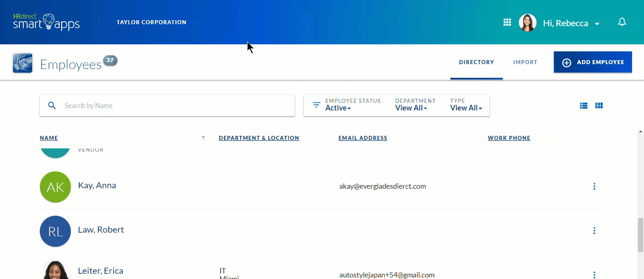The image size is (644, 279).
Task: Click the Add Employee button
Action: click(593, 62)
